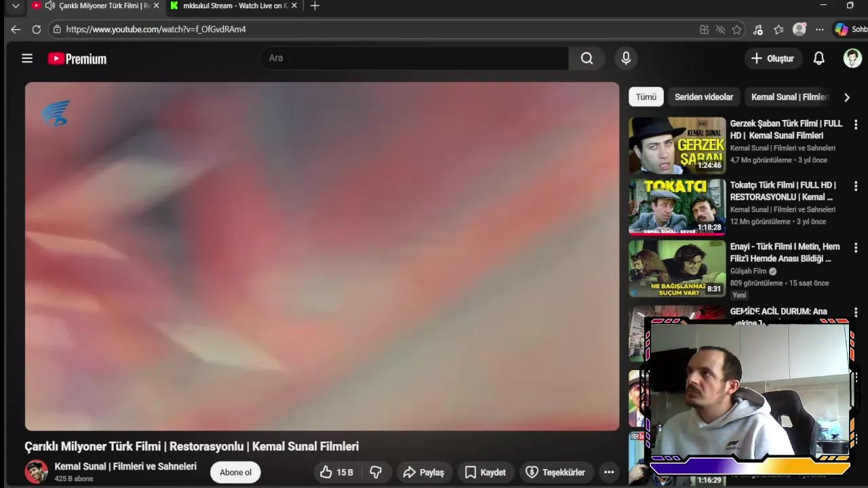Open browser settings and more menu
The height and width of the screenshot is (488, 868).
click(x=820, y=30)
